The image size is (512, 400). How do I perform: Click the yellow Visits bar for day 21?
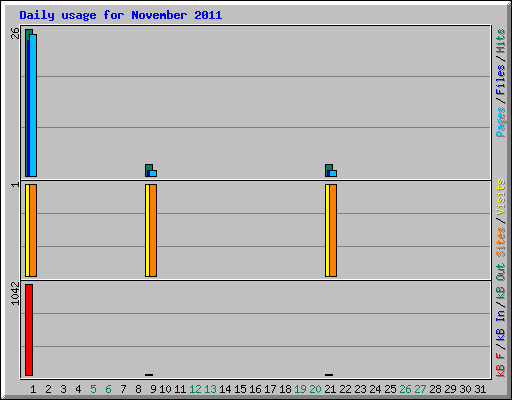point(327,230)
